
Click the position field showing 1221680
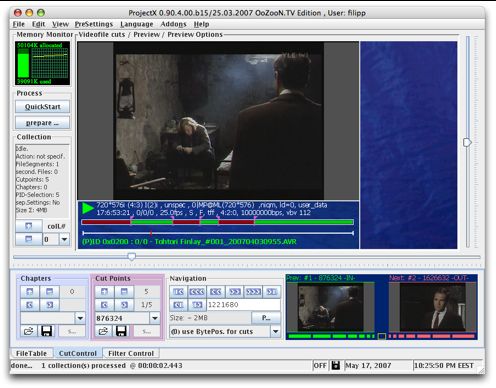click(x=243, y=305)
